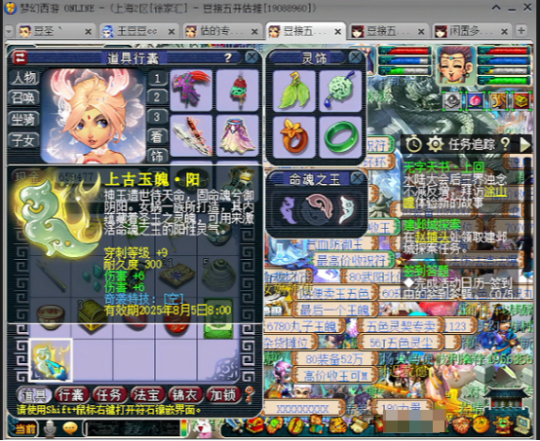
Task: Click the 80装备52万 stall sign
Action: [x=334, y=359]
